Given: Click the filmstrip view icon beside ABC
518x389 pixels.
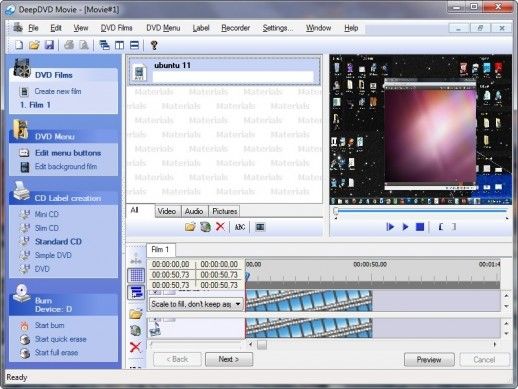Looking at the screenshot, I should tap(260, 227).
